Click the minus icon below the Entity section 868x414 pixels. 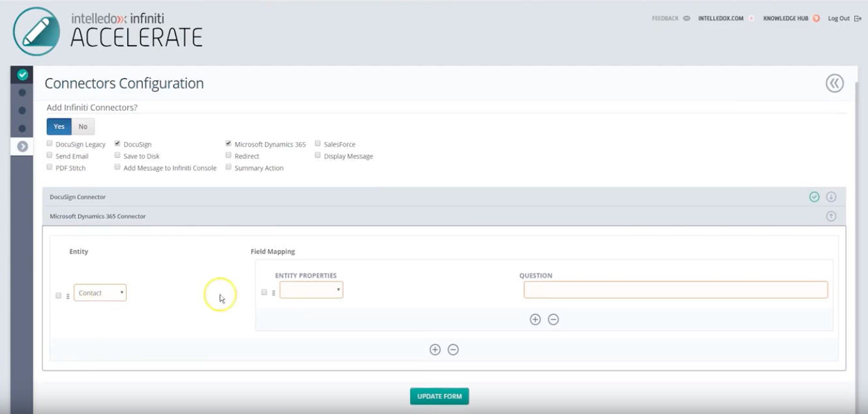[x=453, y=349]
